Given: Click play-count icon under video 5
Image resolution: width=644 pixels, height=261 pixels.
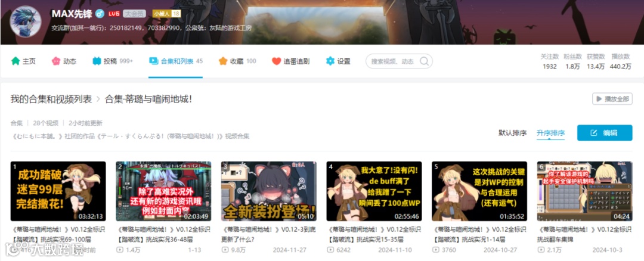Looking at the screenshot, I should coord(435,250).
